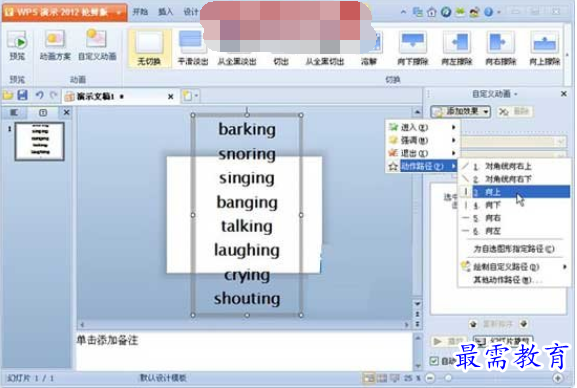Choose 对角线向右下 motion path

514,179
